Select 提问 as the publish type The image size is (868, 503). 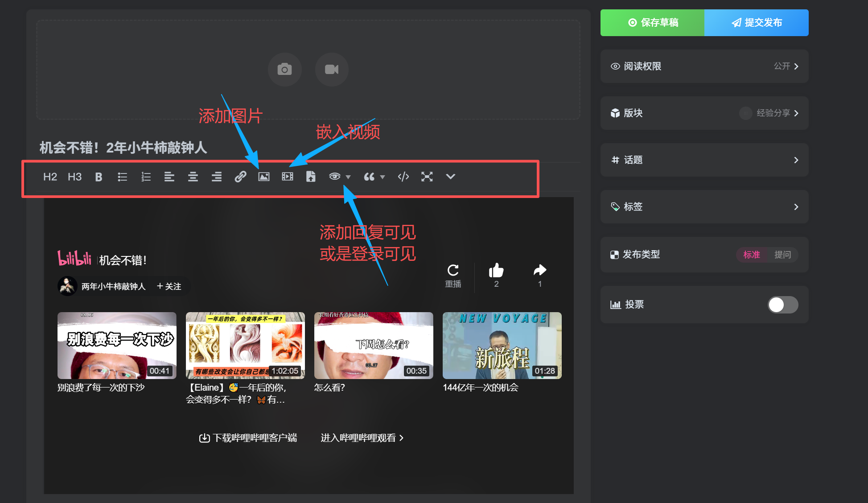(783, 255)
